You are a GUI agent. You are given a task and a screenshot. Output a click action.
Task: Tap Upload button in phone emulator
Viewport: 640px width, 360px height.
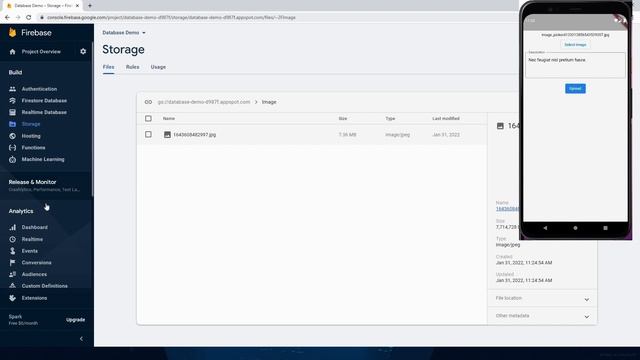576,89
